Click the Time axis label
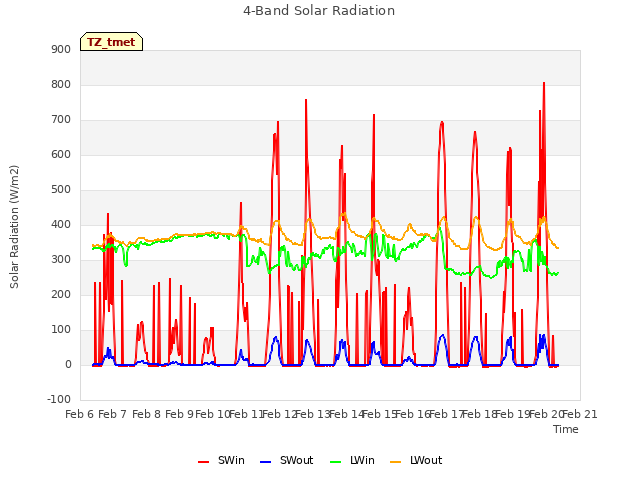640x480 pixels. 566,429
